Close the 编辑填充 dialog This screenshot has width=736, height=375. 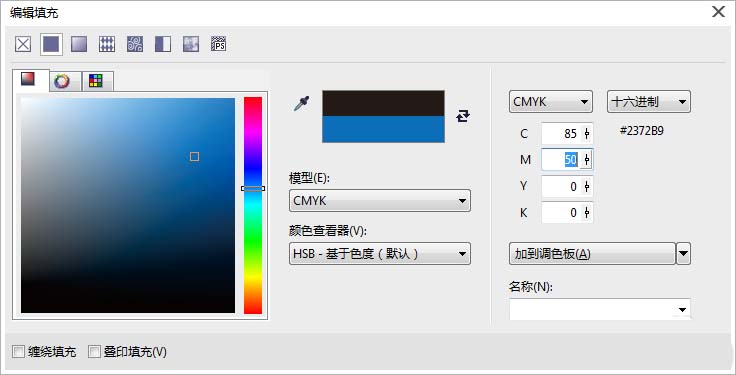coord(719,12)
